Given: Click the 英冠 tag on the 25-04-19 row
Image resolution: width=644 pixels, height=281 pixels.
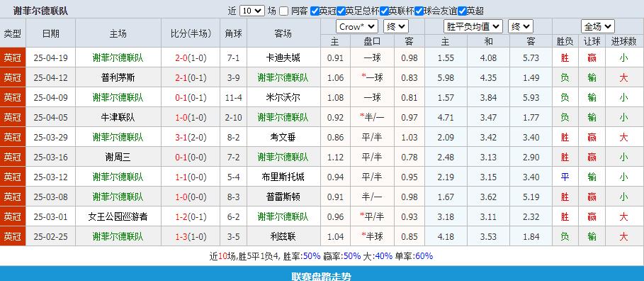Looking at the screenshot, I should pos(13,58).
